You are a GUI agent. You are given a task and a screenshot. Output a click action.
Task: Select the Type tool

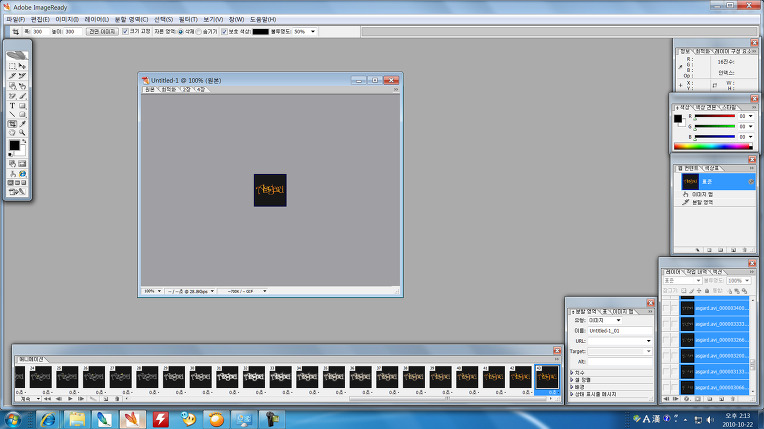[x=12, y=106]
